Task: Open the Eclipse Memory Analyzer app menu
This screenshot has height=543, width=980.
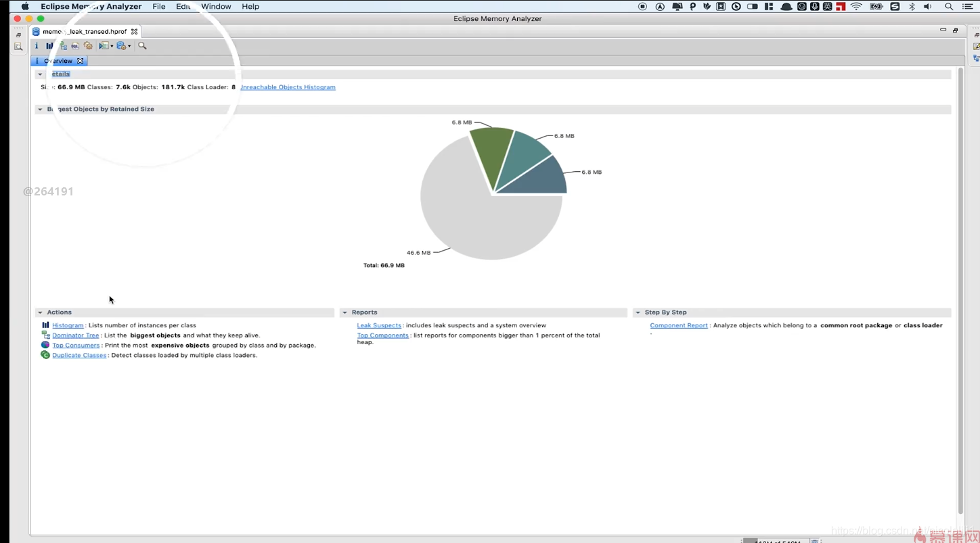Action: tap(91, 6)
